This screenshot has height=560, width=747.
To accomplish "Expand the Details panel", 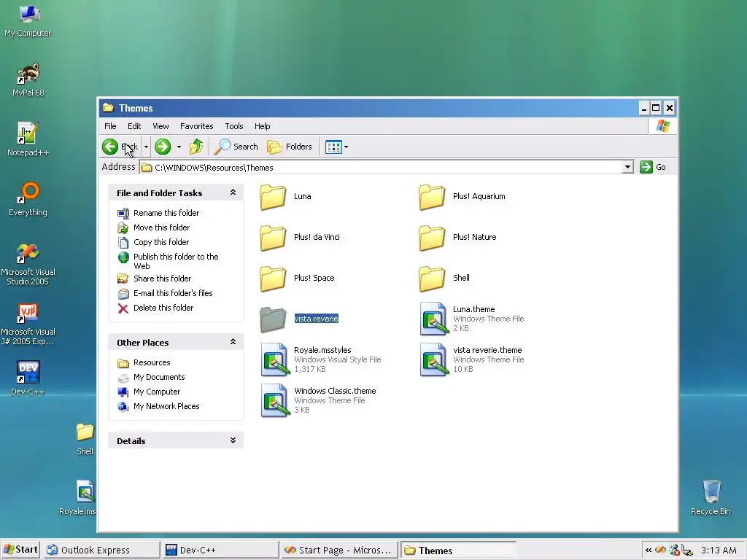I will click(x=233, y=440).
